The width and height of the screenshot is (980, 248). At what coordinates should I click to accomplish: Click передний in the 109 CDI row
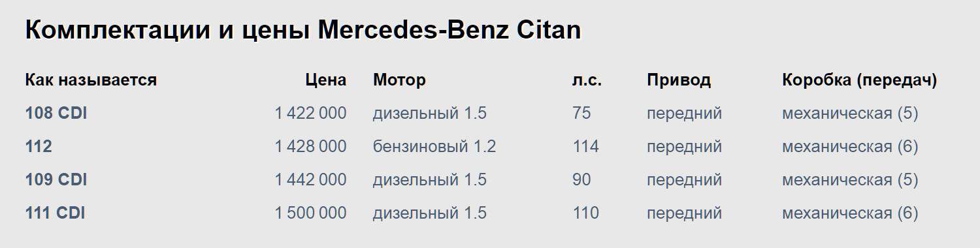coord(684,179)
